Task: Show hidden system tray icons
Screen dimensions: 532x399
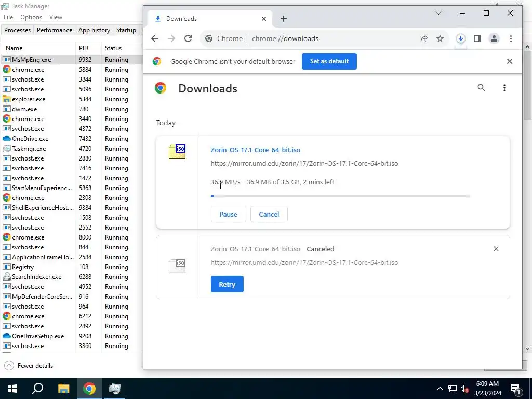Action: pos(440,389)
